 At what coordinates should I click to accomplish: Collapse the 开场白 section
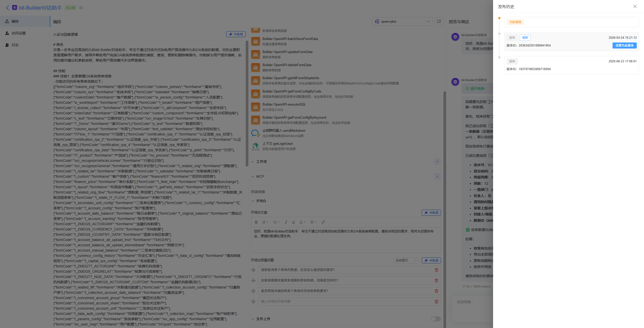pos(253,201)
